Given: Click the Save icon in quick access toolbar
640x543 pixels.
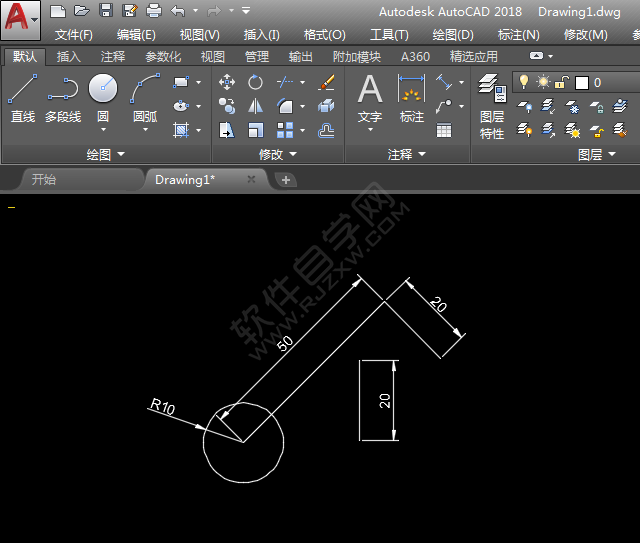Looking at the screenshot, I should (x=106, y=11).
